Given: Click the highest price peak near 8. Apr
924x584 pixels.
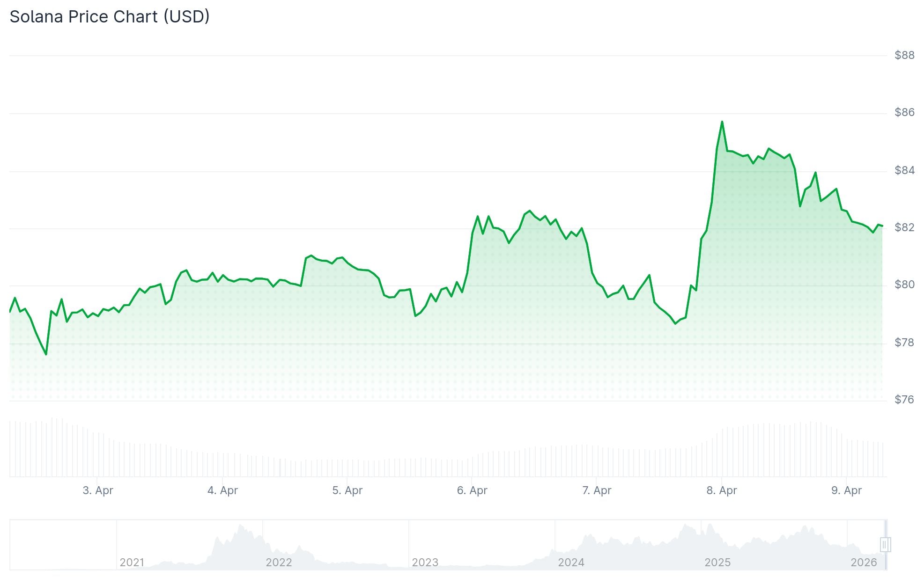Looking at the screenshot, I should point(722,122).
